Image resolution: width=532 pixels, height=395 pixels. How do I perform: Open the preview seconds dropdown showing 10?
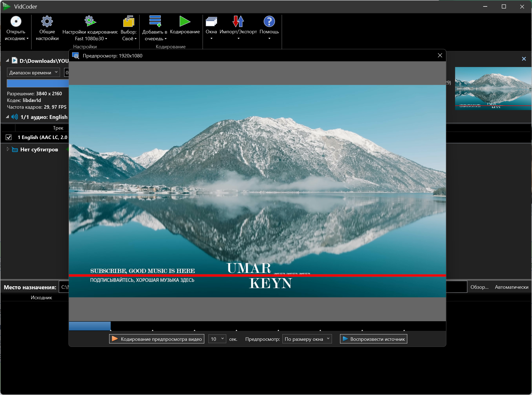pyautogui.click(x=217, y=339)
